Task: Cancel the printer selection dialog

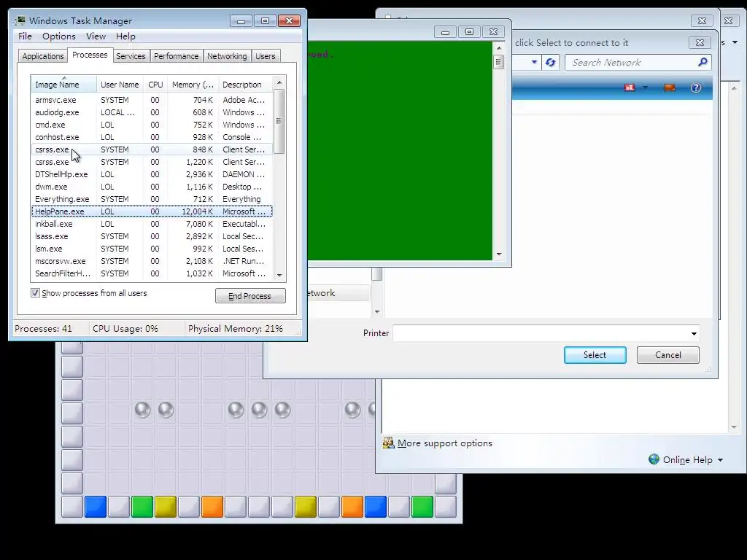Action: [x=668, y=355]
